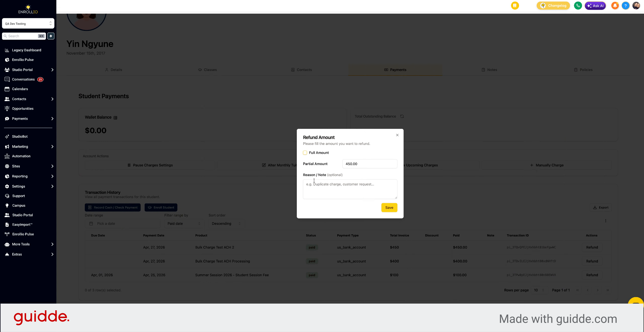Open StudioBot from the sidebar
The image size is (644, 332).
click(20, 137)
